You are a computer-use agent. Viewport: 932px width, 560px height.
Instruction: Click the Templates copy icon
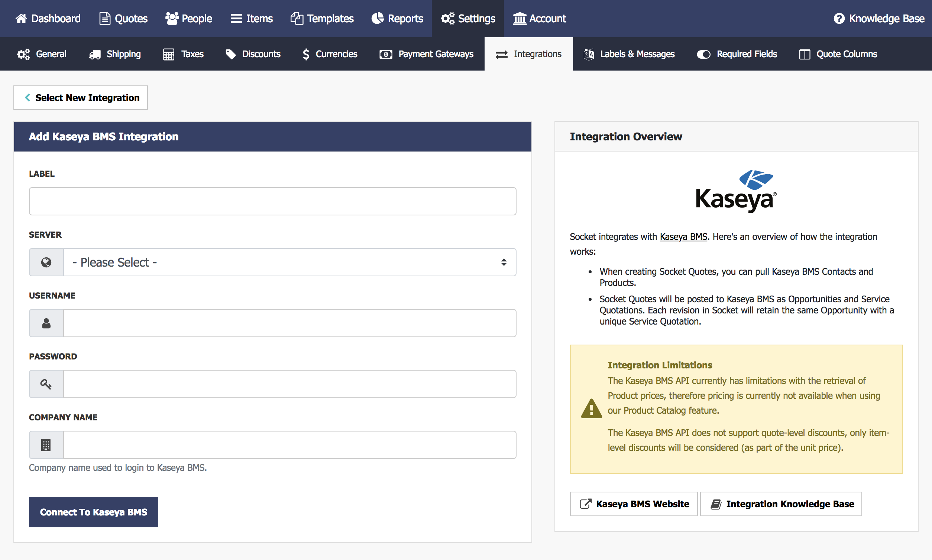click(x=297, y=19)
